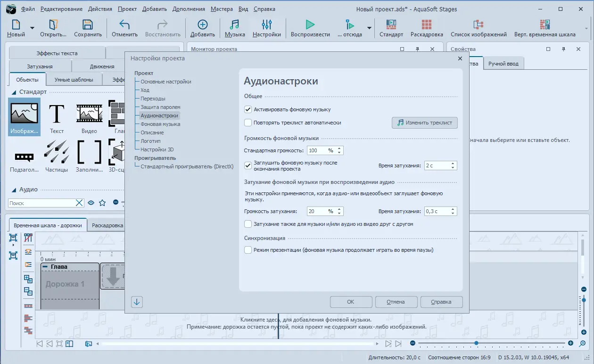Select Настройки 3D in settings tree
Viewport: 594px width, 364px height.
[x=157, y=149]
